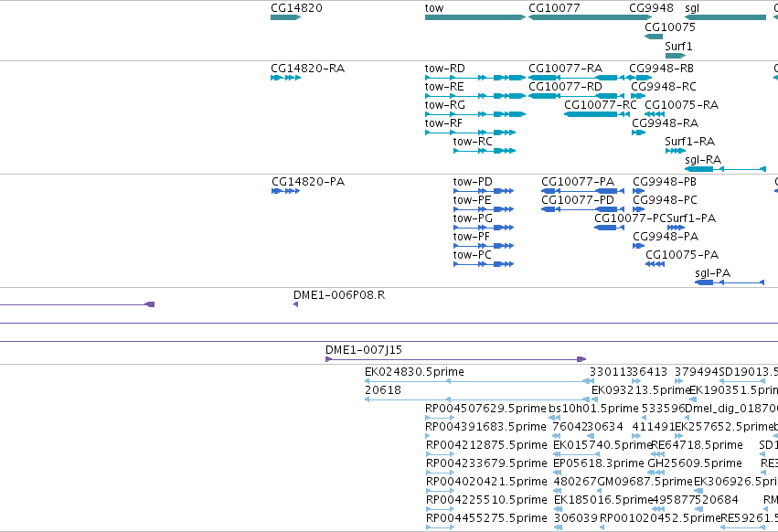This screenshot has width=778, height=532.
Task: Select EST RP004507629.5prime
Action: coord(440,418)
